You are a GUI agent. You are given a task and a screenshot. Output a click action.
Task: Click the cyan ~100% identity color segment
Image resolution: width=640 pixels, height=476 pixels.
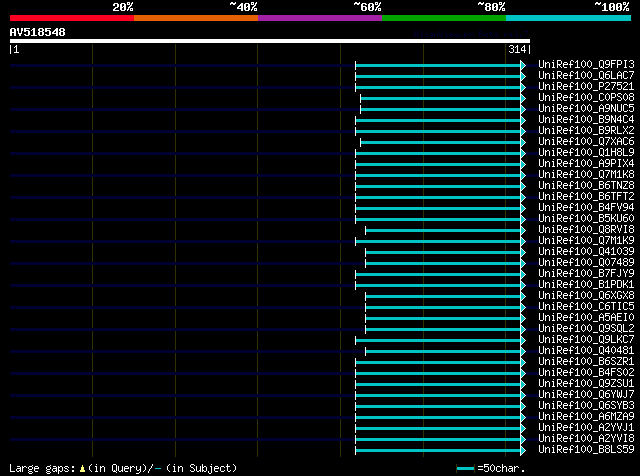tap(569, 18)
